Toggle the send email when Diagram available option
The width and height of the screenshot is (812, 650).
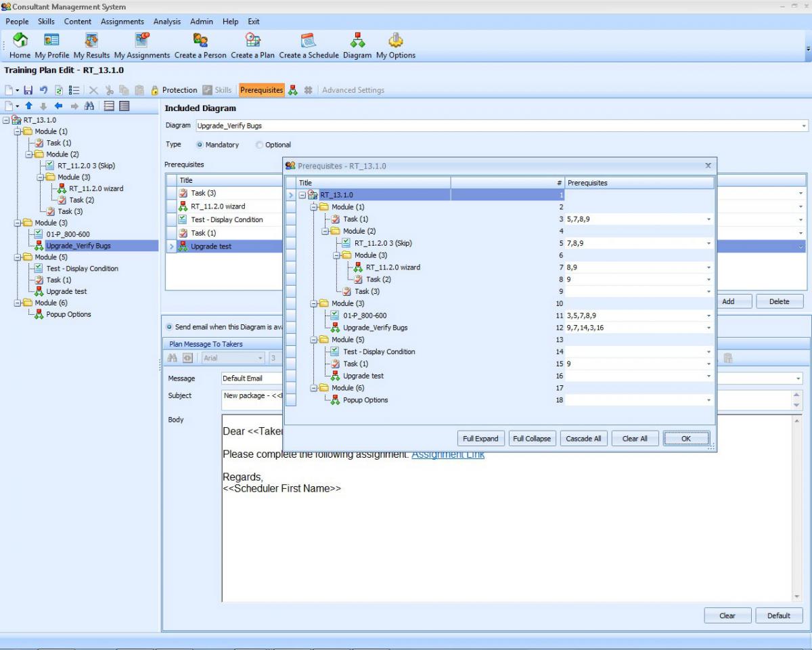coord(169,327)
